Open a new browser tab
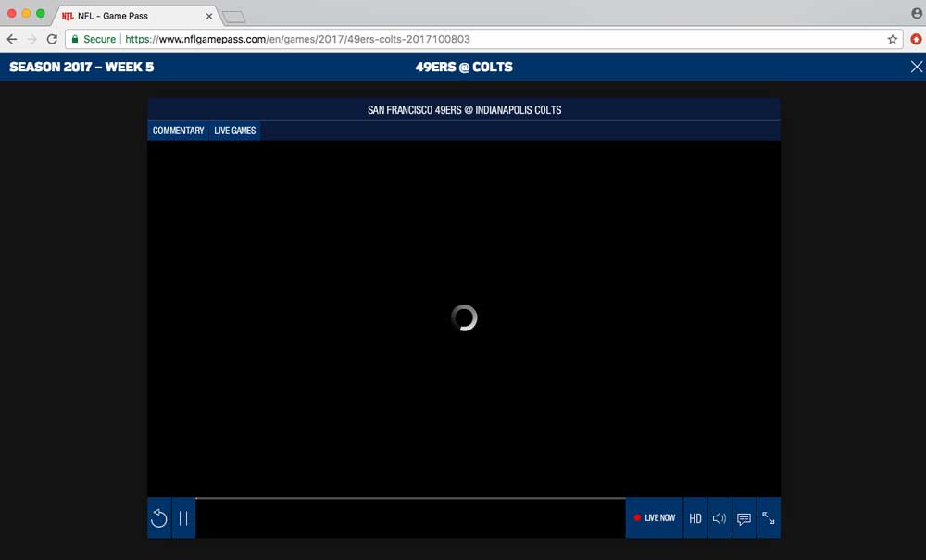 pos(233,17)
